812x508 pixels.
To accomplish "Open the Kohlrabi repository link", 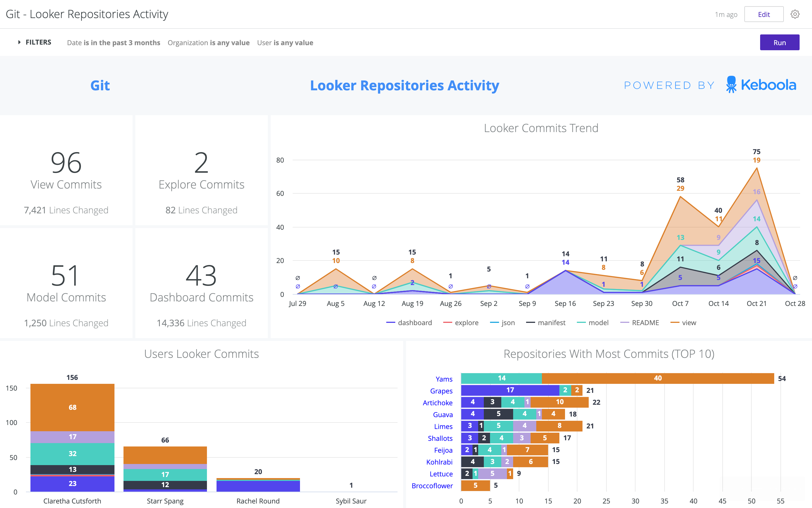I will pos(439,462).
